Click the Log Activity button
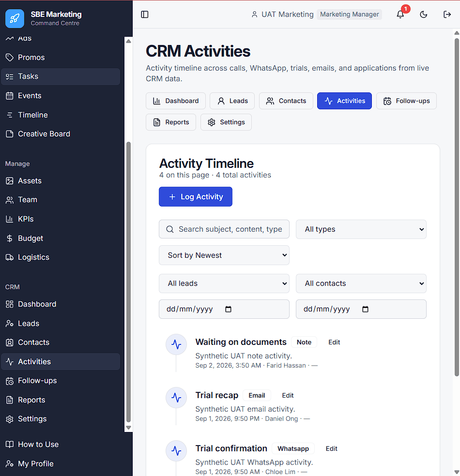This screenshot has height=476, width=460. 196,197
